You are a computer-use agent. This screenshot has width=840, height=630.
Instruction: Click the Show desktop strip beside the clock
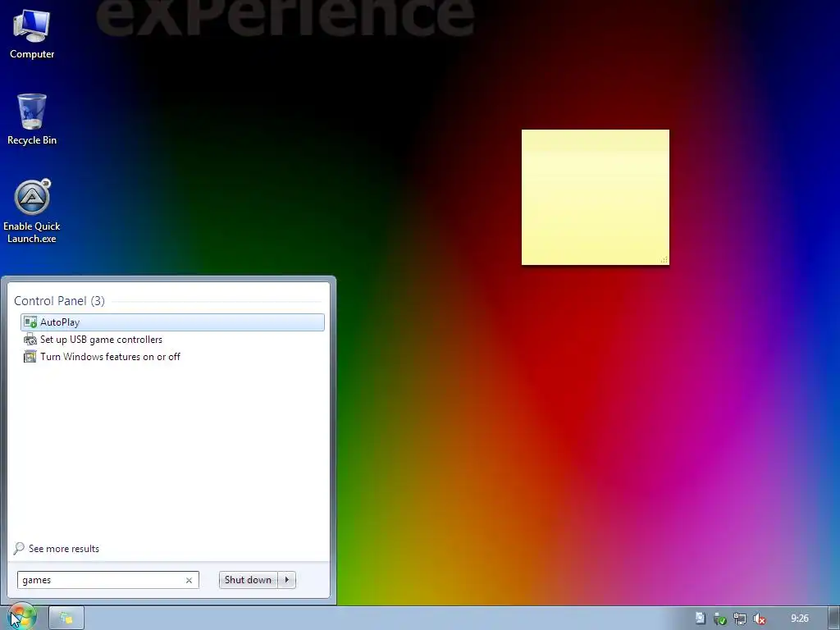coord(834,619)
